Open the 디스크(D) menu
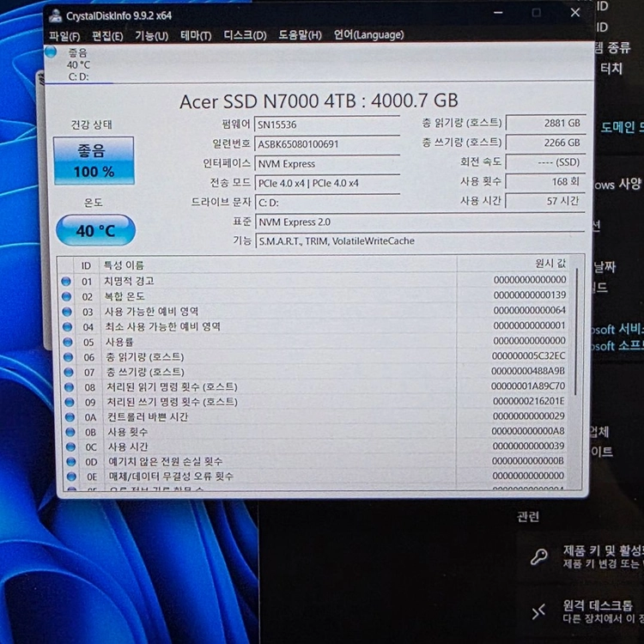The width and height of the screenshot is (644, 644). 245,35
